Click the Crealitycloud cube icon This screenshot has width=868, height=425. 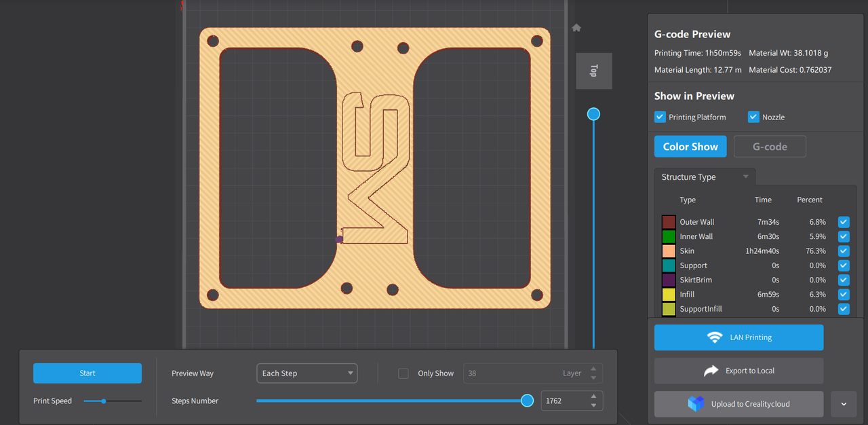(696, 404)
